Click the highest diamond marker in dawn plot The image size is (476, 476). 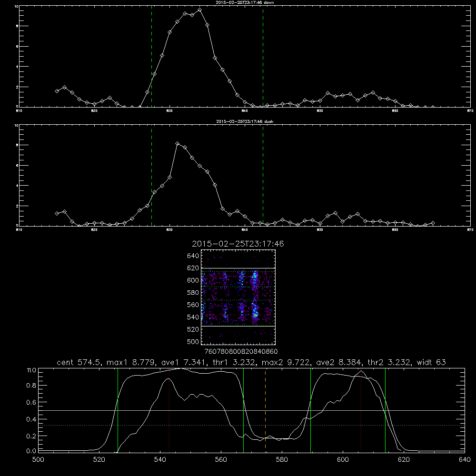[199, 10]
